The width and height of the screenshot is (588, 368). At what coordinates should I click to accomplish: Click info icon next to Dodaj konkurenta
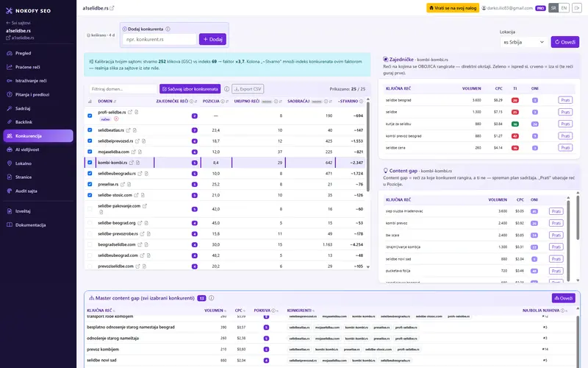[x=168, y=29]
